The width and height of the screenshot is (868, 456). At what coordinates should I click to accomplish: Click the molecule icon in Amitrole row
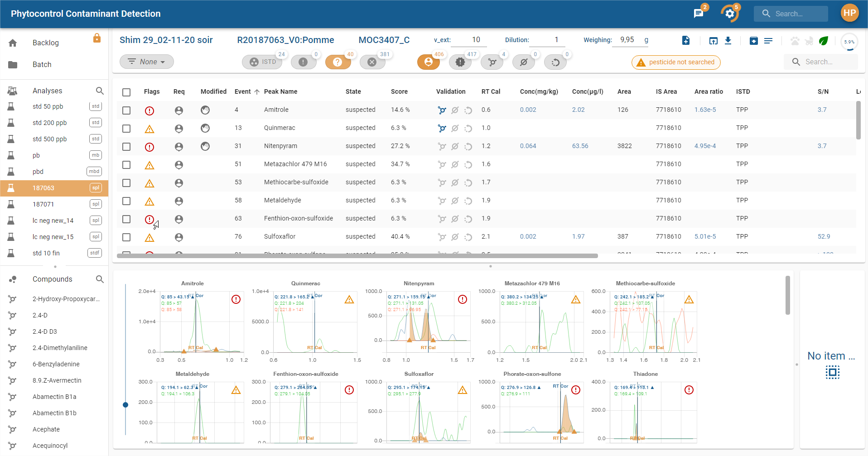442,110
